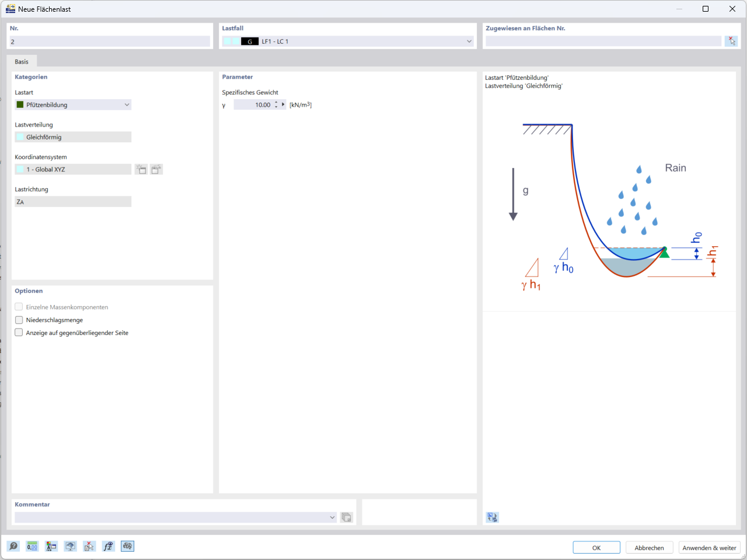Click the delete-load icon with red X cursor
The height and width of the screenshot is (560, 747).
[x=89, y=546]
